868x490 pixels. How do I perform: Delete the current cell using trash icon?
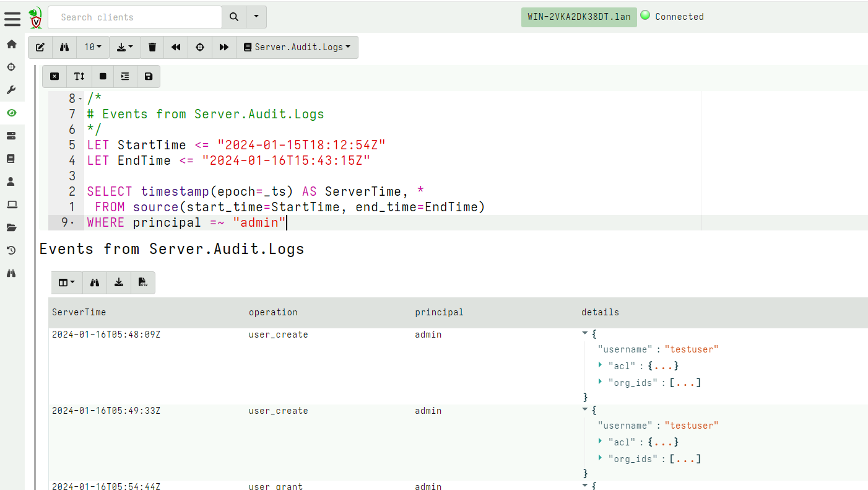(152, 47)
